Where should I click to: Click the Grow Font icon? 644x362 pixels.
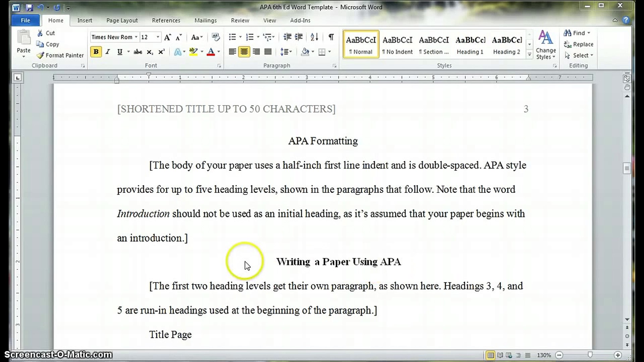167,37
